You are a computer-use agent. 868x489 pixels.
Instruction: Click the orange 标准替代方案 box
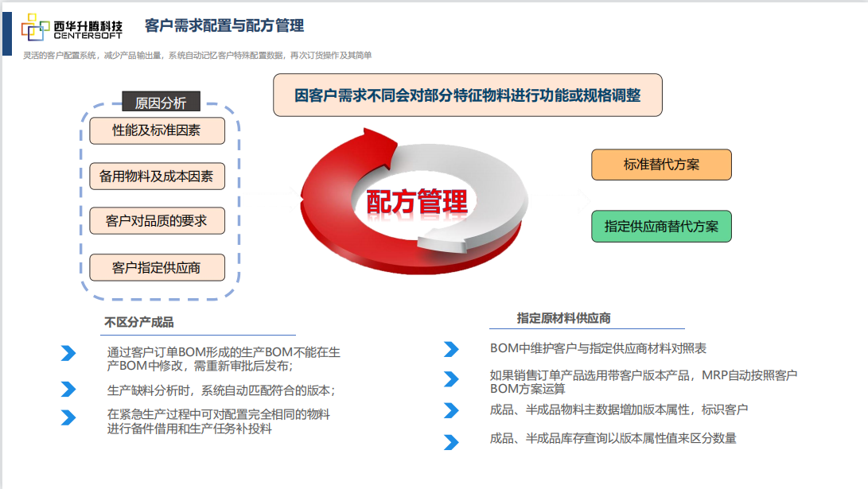pos(661,165)
